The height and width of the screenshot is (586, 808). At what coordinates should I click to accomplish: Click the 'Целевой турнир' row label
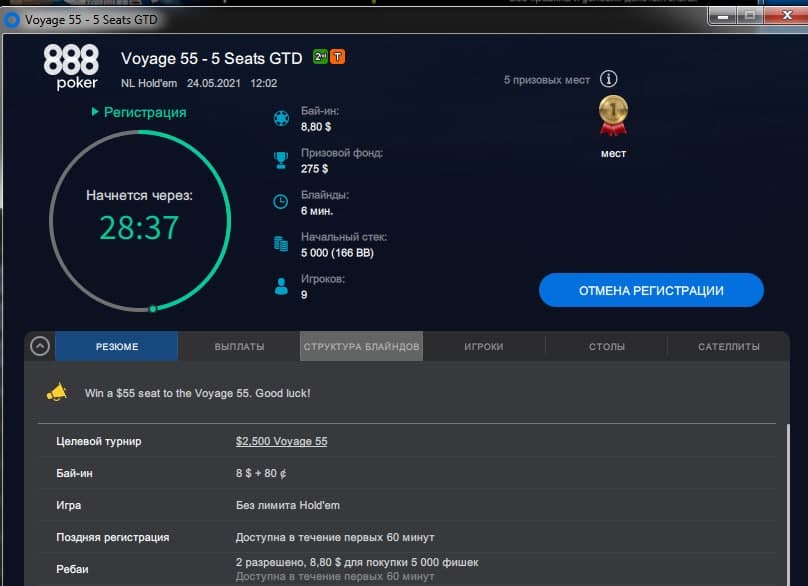click(98, 441)
